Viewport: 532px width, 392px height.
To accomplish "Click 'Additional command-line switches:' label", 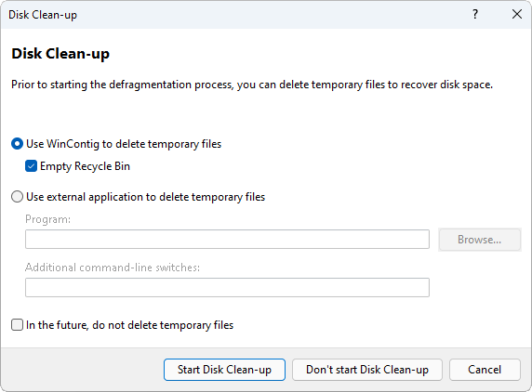I will click(113, 268).
